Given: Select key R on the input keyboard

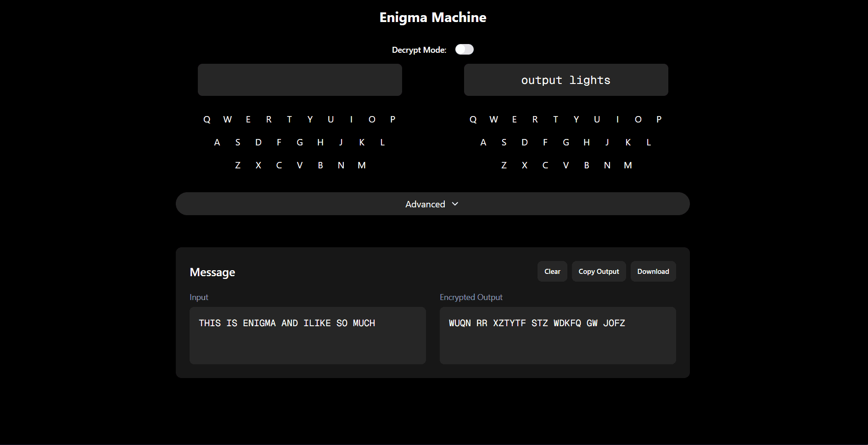Looking at the screenshot, I should click(x=269, y=119).
